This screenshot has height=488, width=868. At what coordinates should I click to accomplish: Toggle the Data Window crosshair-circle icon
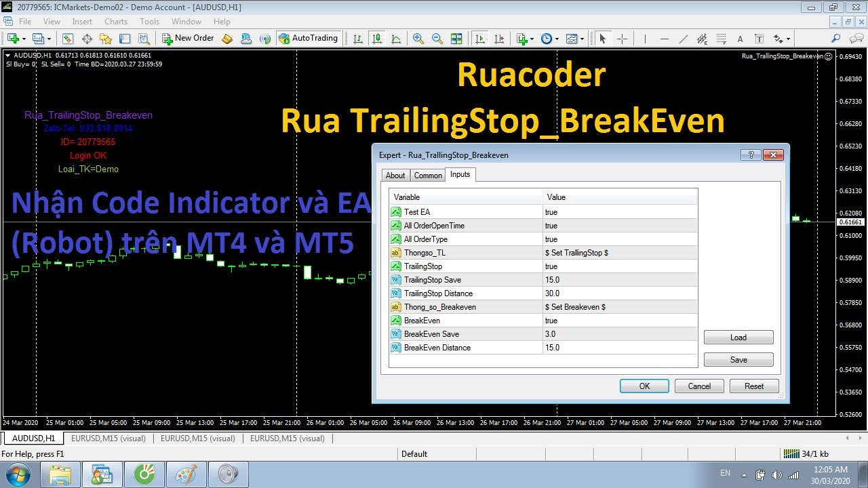(x=86, y=39)
